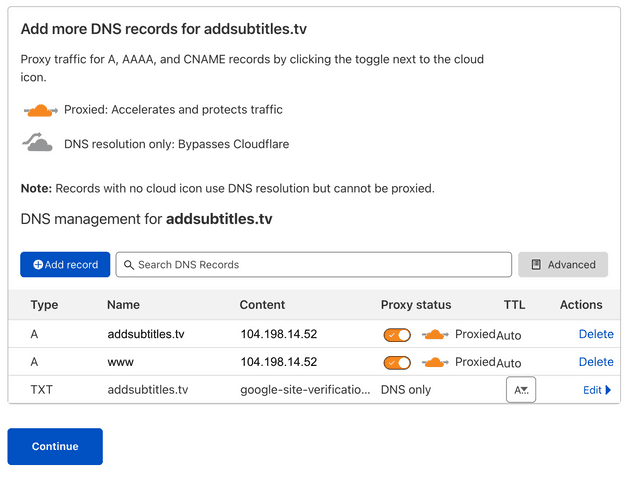Delete the www A record
This screenshot has width=630, height=478.
click(x=596, y=362)
